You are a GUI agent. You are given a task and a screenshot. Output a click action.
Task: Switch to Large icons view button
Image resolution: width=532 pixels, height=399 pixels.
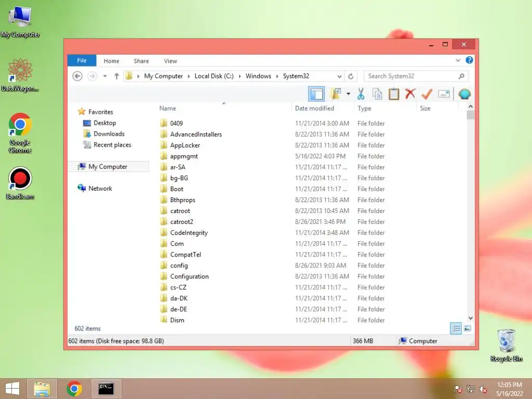(x=467, y=328)
